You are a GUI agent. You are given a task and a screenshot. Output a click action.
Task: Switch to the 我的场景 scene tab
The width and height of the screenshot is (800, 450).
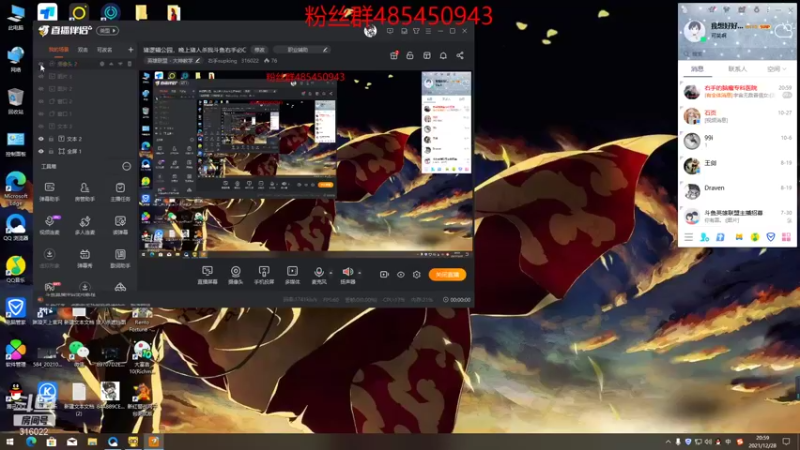[59, 49]
